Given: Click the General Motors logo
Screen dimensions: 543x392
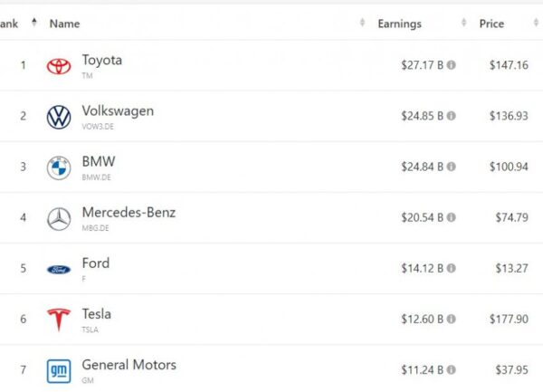Looking at the screenshot, I should (x=59, y=370).
